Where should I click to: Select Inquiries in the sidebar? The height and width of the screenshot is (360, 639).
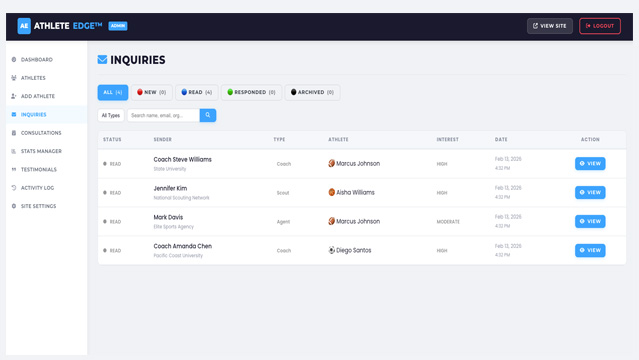[x=46, y=115]
